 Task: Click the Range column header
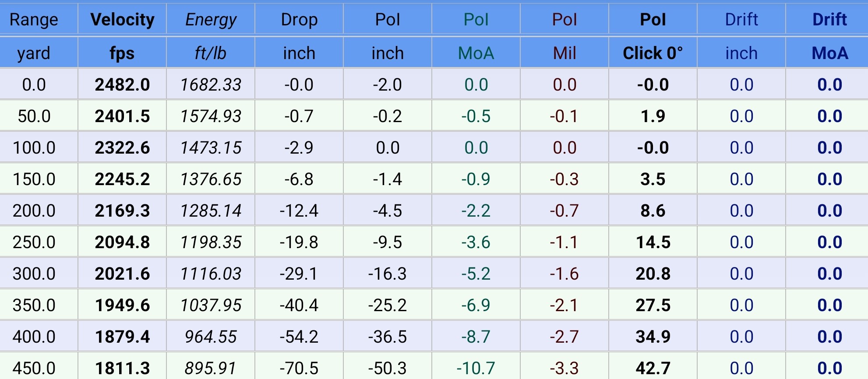[x=34, y=20]
